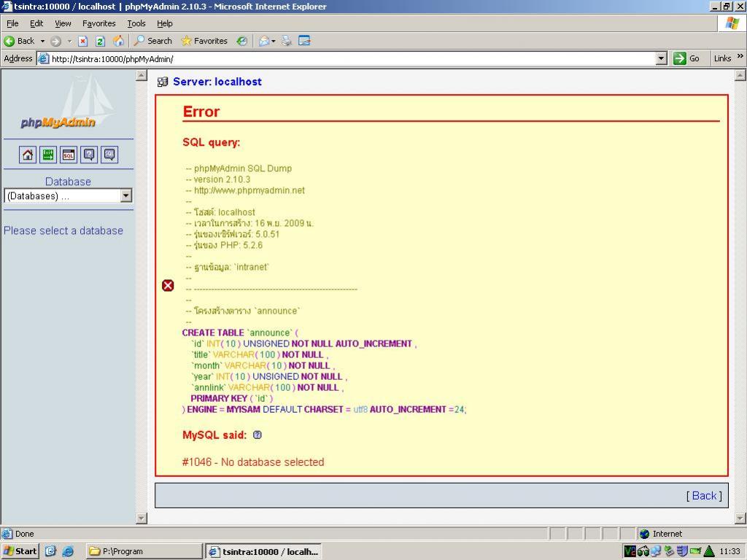
Task: Click the Server: localhost link
Action: (x=217, y=82)
